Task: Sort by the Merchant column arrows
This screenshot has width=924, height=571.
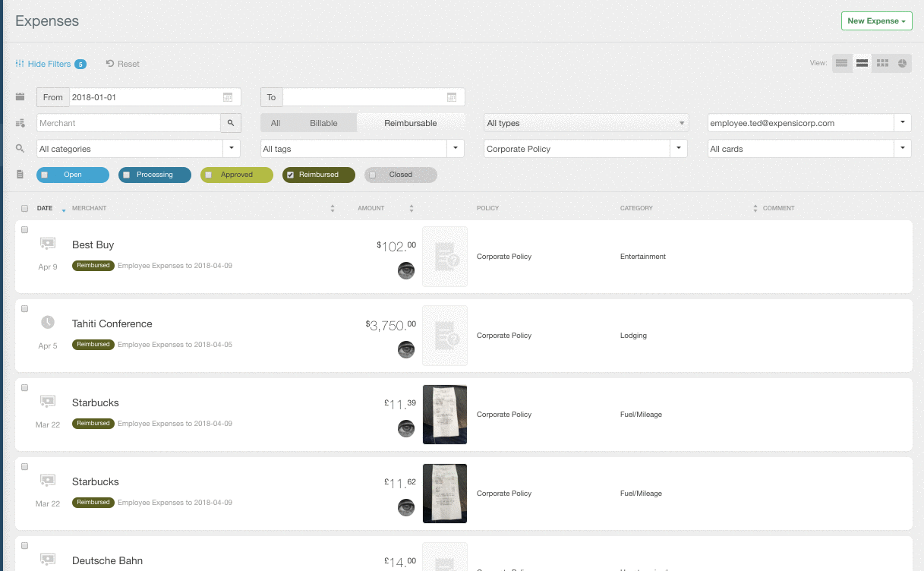Action: (x=333, y=208)
